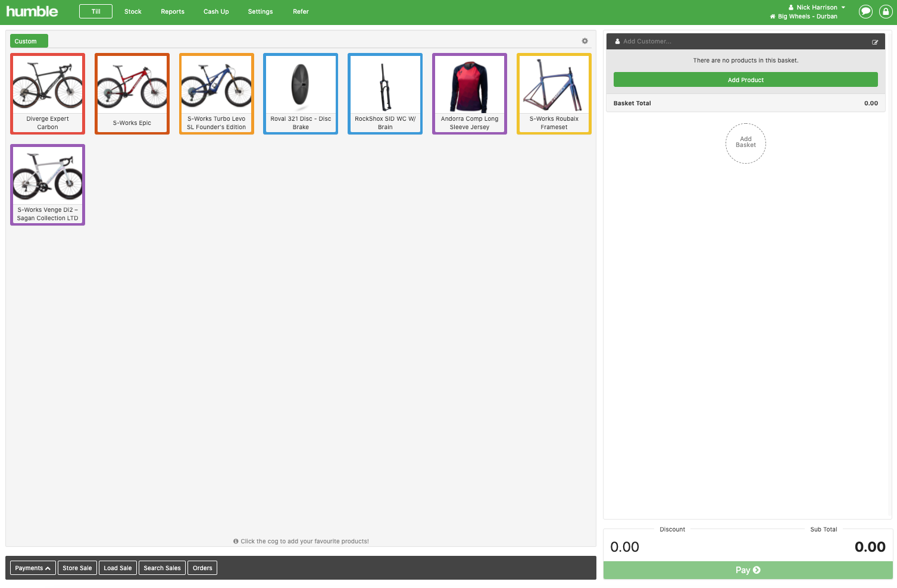Image resolution: width=897 pixels, height=588 pixels.
Task: Click the Add Product button
Action: click(745, 80)
